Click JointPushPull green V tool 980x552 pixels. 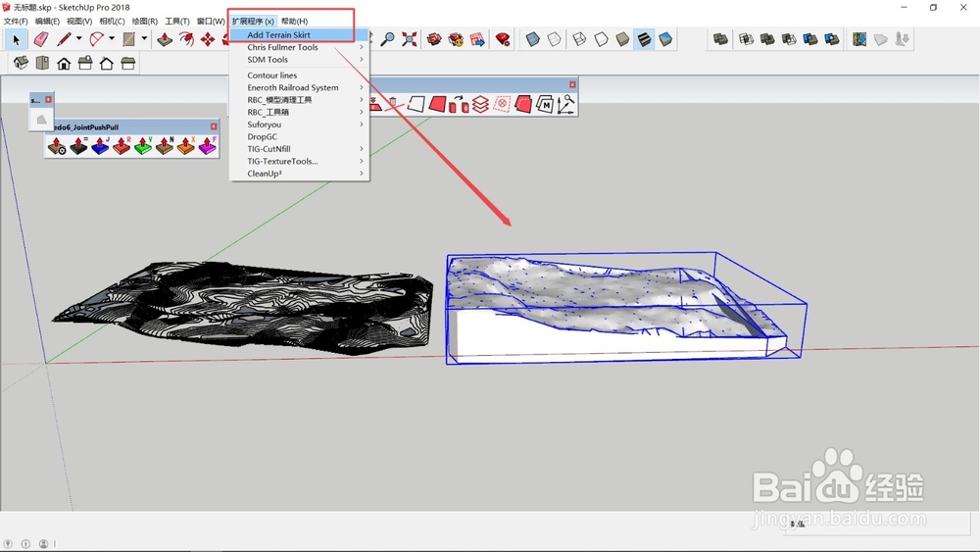[143, 146]
